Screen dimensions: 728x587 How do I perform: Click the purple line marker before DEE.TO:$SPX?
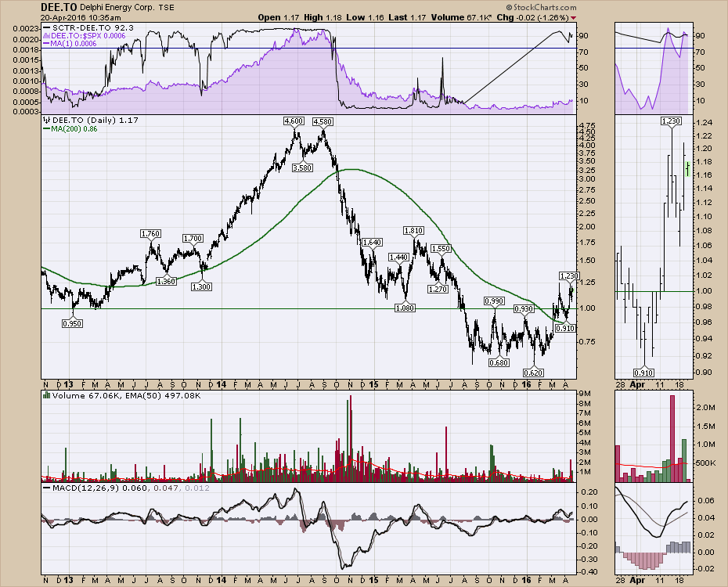(x=47, y=36)
